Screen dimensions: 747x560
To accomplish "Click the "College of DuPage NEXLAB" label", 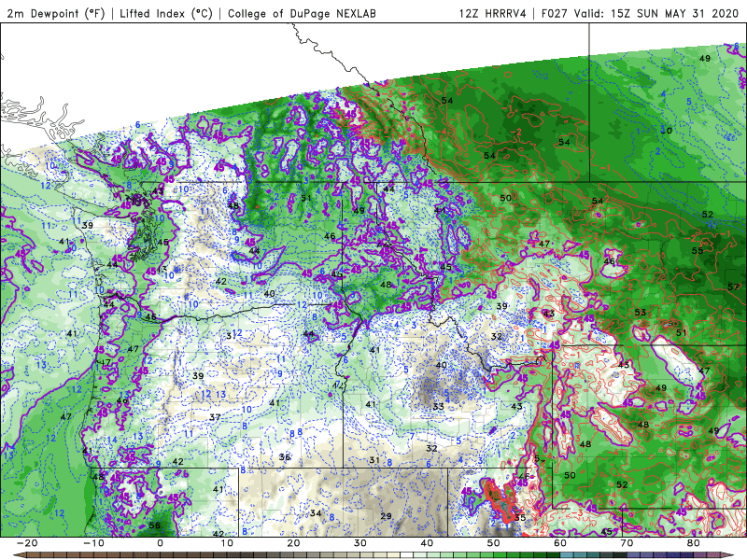I will [x=302, y=13].
